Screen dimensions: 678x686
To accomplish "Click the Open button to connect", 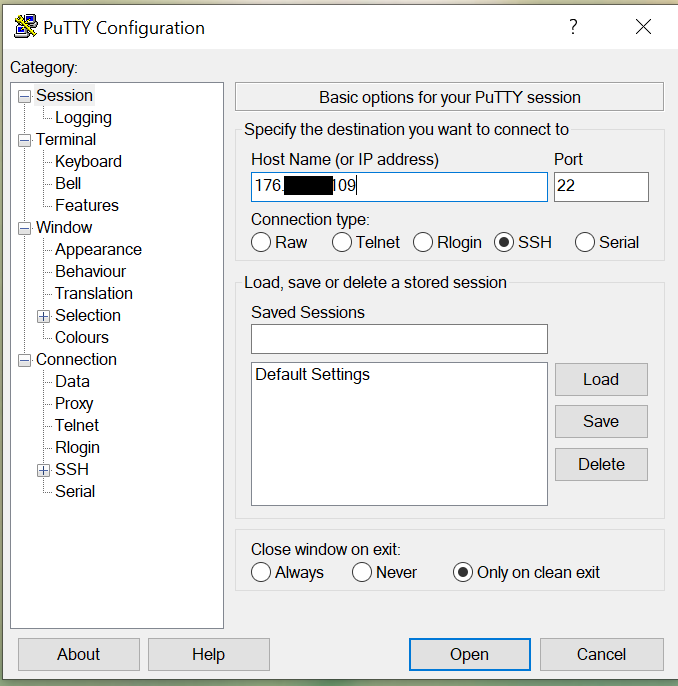I will pos(470,654).
